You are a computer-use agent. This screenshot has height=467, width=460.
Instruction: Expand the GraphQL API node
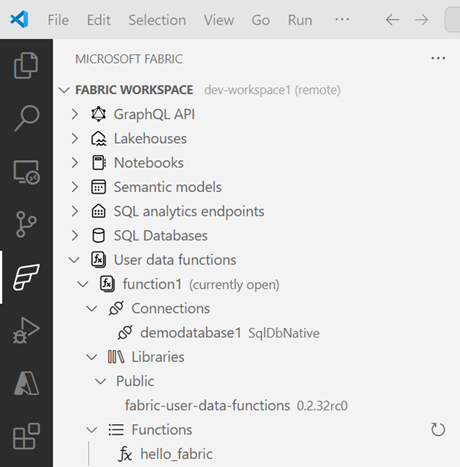[75, 114]
